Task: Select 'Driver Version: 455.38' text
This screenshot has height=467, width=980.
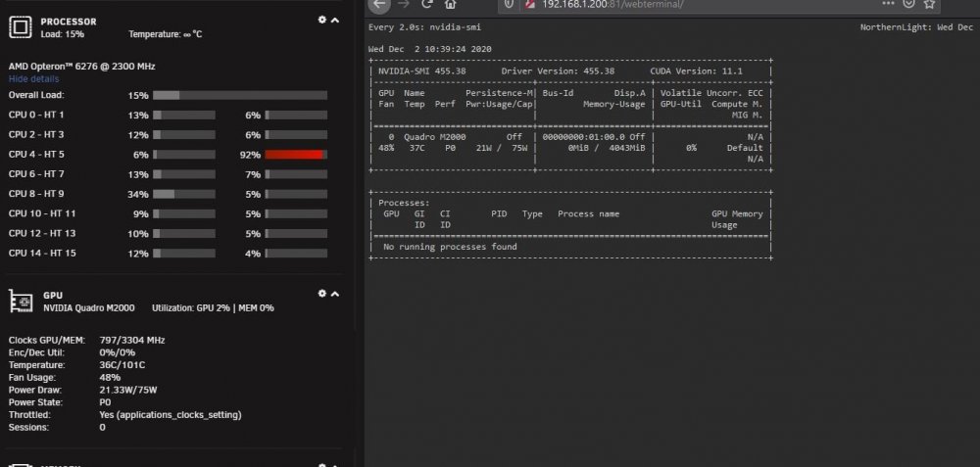Action: pos(559,71)
